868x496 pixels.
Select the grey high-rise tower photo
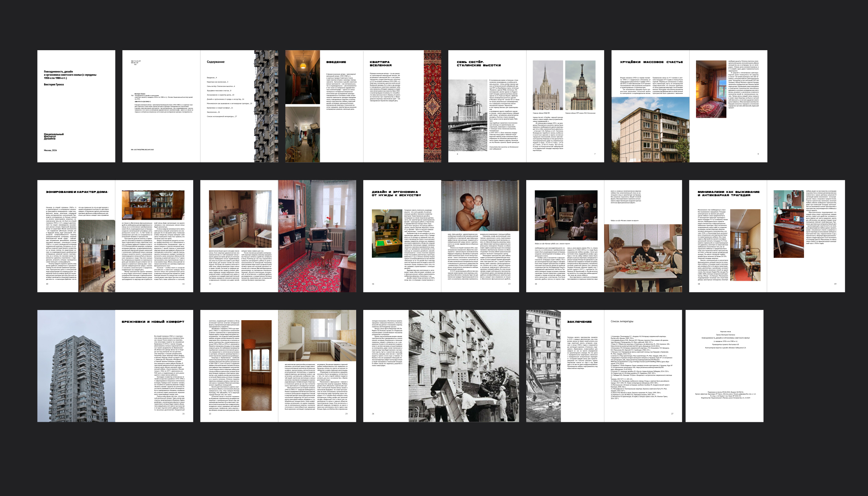(76, 366)
